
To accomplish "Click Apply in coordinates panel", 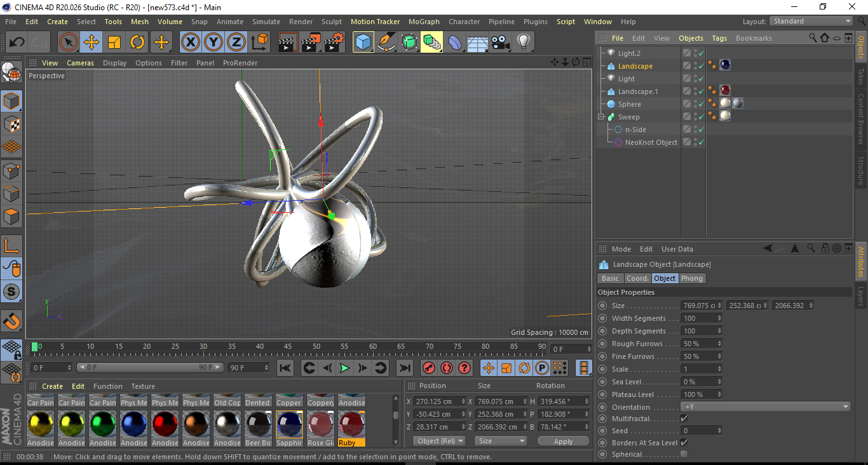I will (x=563, y=441).
